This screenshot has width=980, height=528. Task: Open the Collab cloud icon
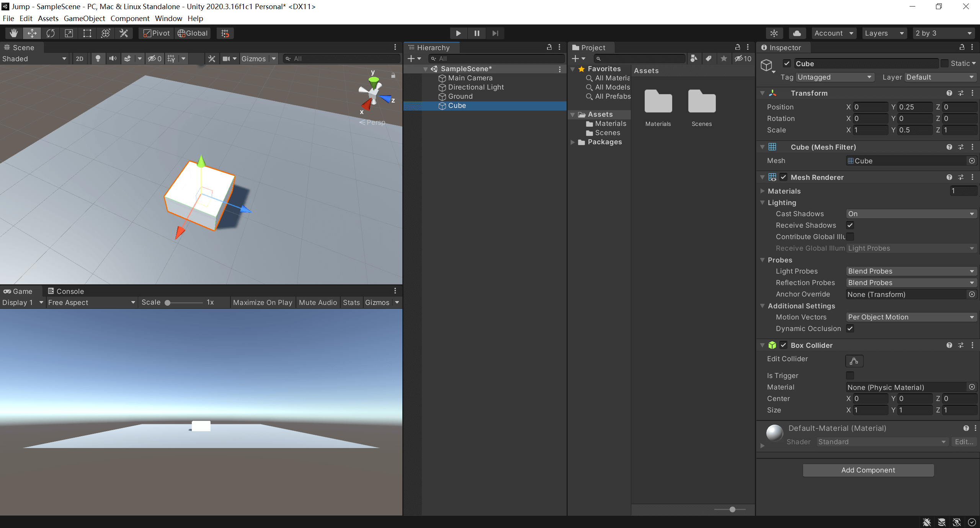click(x=797, y=33)
